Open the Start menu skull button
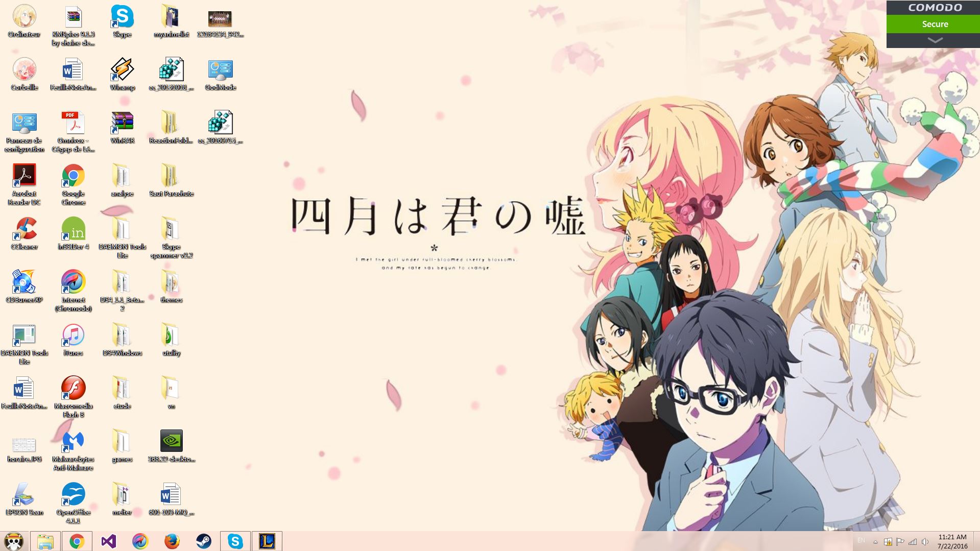Viewport: 980px width, 551px height. coord(14,541)
